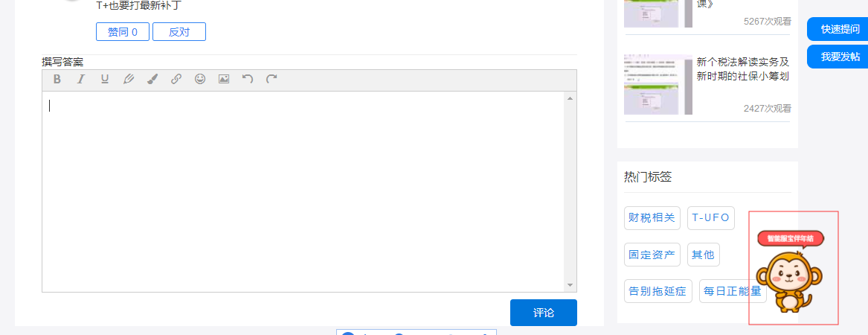Open the emoji smiley picker
This screenshot has width=868, height=335.
200,79
